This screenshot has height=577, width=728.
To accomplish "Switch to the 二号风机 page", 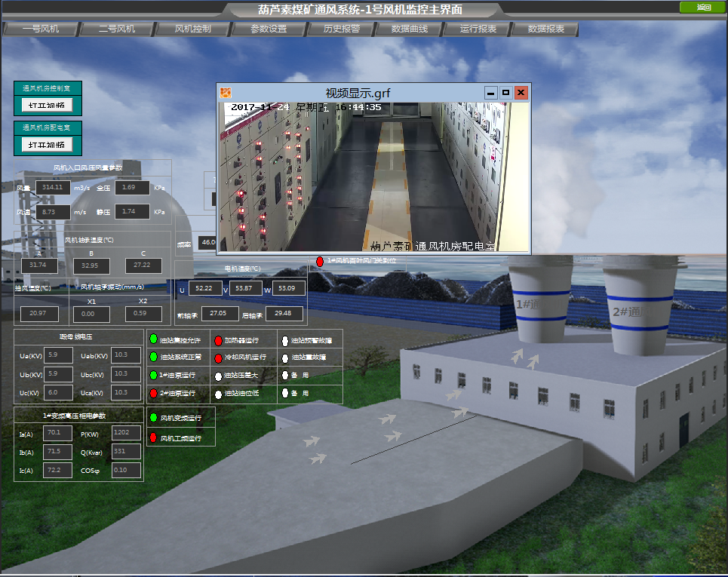I will pyautogui.click(x=117, y=29).
